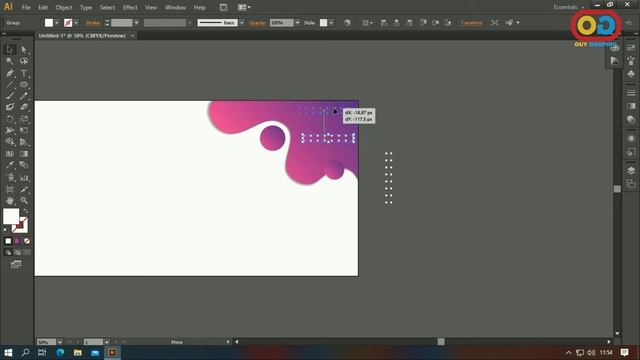Image resolution: width=640 pixels, height=360 pixels.
Task: Toggle the Change Screen Mode button
Action: coord(16,265)
